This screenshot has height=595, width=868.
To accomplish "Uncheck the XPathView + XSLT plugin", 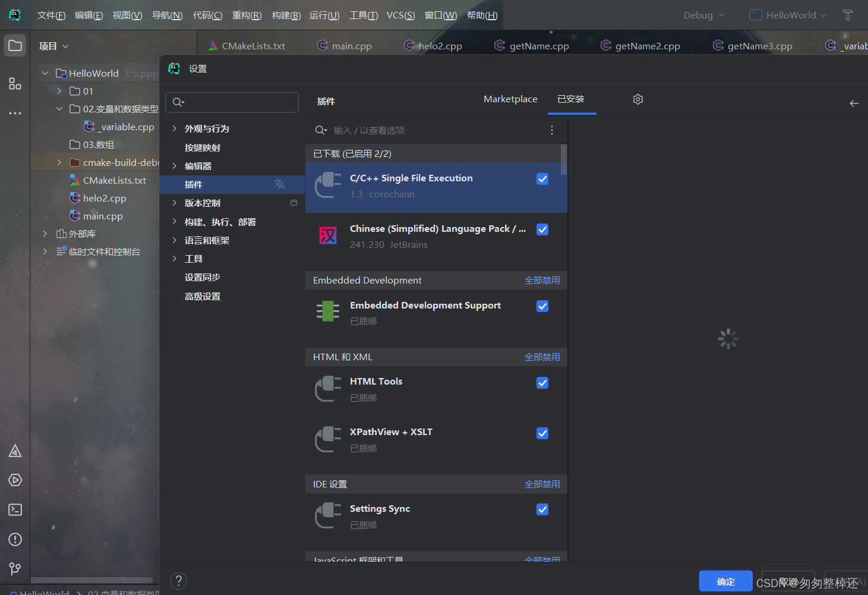I will pyautogui.click(x=542, y=433).
